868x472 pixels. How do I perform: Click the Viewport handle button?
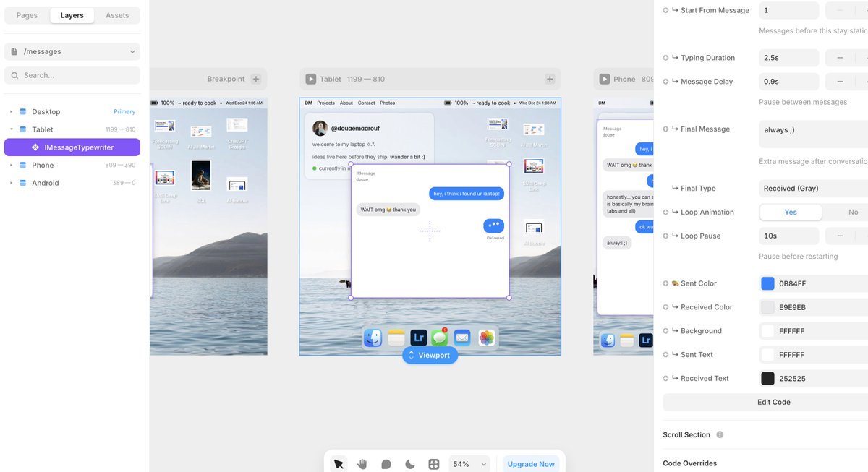pos(430,355)
